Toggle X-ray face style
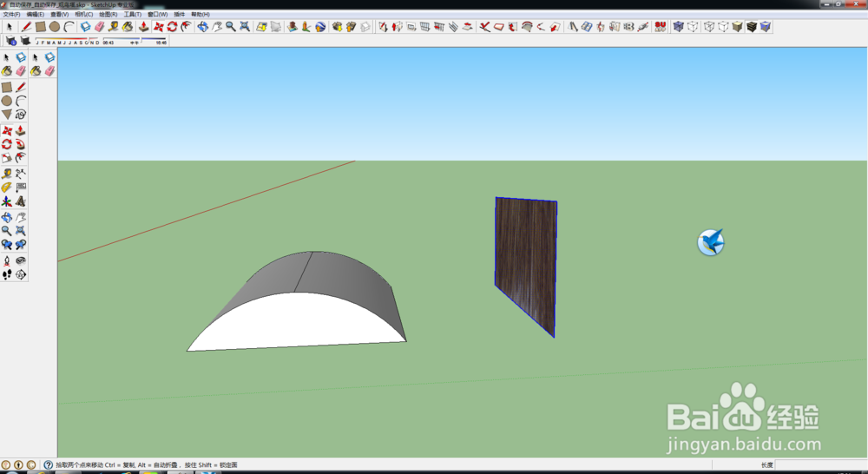 tap(679, 27)
